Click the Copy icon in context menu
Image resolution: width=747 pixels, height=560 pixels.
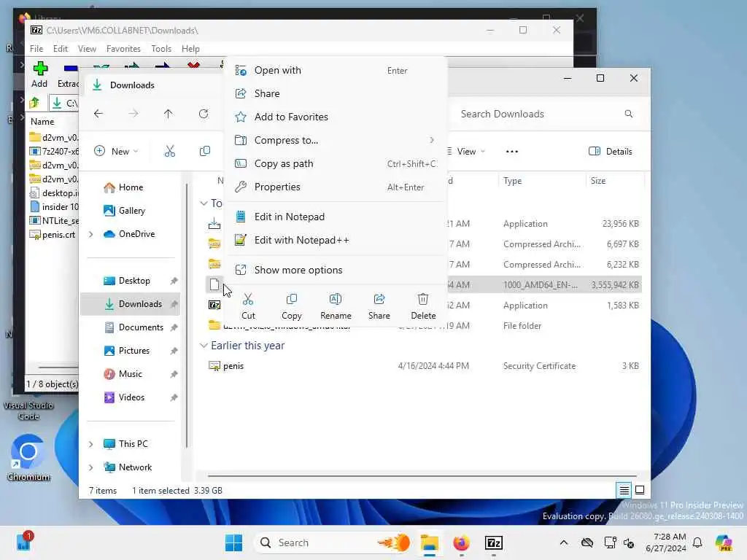tap(291, 306)
